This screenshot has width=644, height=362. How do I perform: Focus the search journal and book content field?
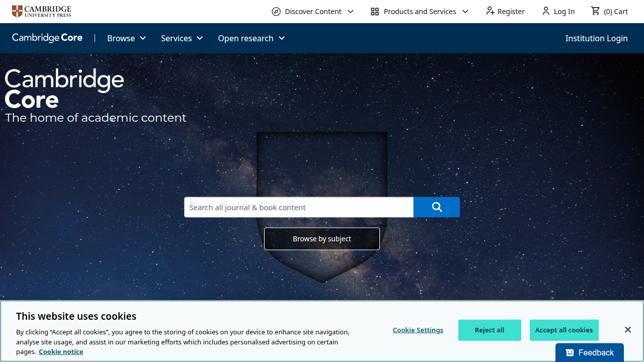(x=299, y=207)
